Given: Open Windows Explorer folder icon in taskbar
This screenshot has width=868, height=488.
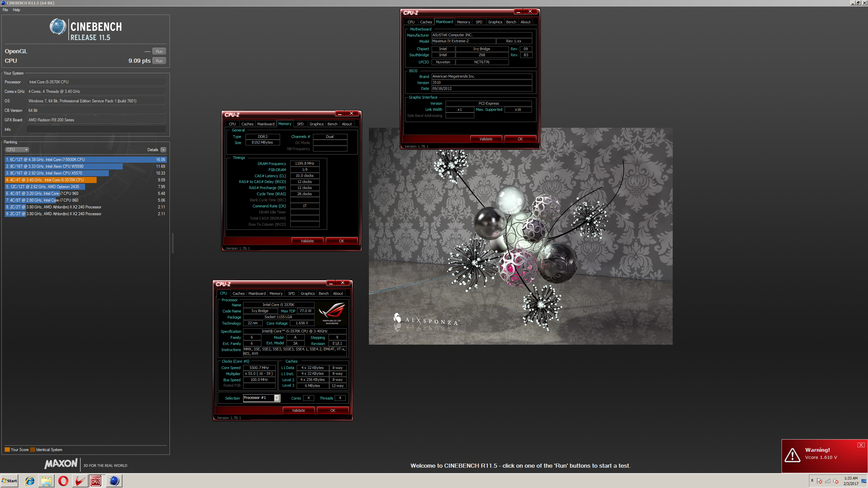Looking at the screenshot, I should pyautogui.click(x=46, y=481).
